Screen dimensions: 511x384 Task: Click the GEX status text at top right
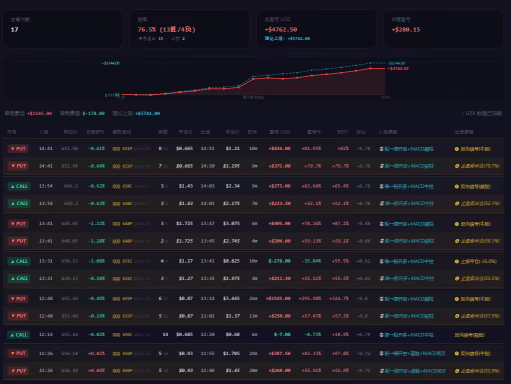[x=481, y=113]
